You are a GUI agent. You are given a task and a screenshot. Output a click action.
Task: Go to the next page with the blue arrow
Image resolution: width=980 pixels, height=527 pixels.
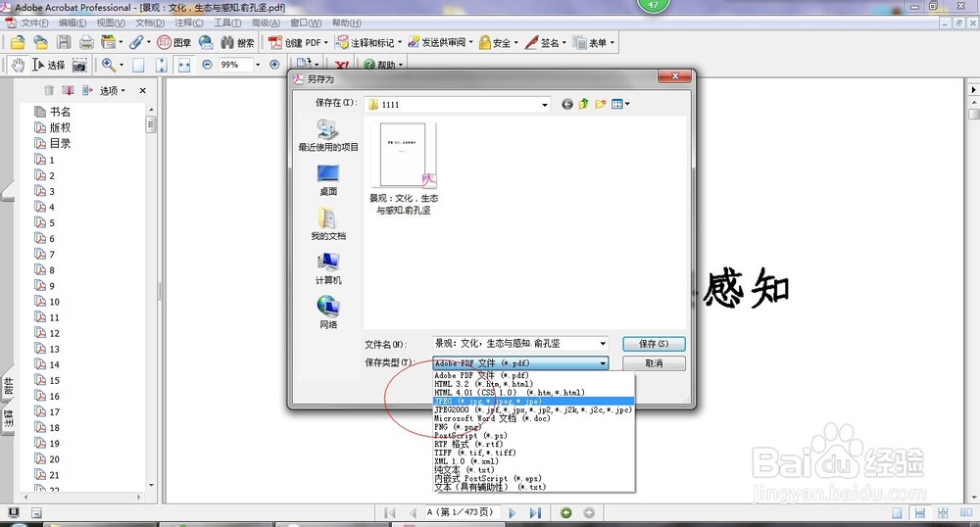point(513,513)
